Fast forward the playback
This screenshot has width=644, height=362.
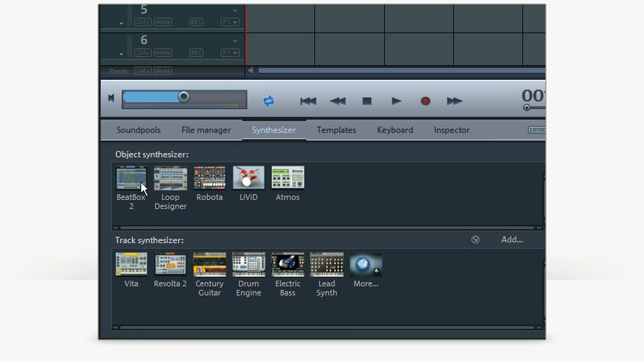454,101
